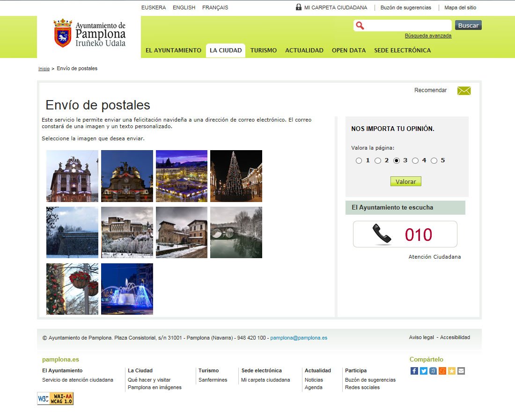Click the yellow star favorites share icon
The image size is (515, 420).
[x=451, y=371]
